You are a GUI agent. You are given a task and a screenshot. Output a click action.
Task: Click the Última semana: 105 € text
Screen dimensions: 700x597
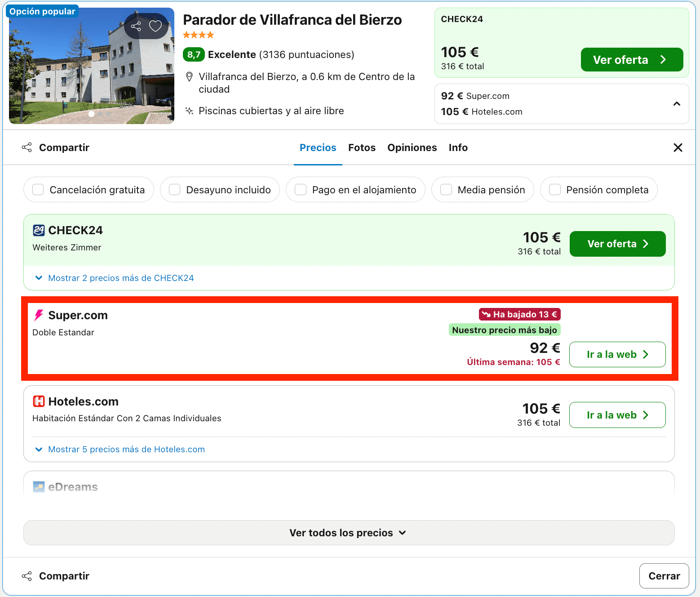tap(514, 362)
